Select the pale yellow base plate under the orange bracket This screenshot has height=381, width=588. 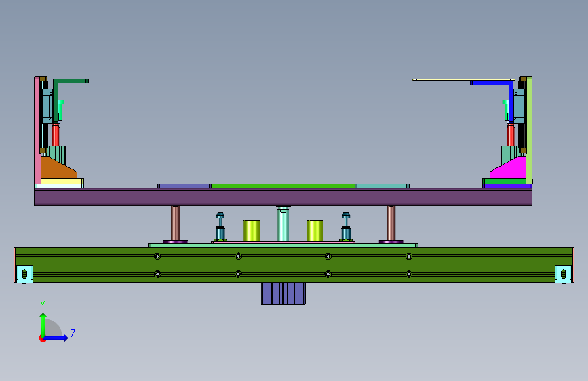click(62, 182)
